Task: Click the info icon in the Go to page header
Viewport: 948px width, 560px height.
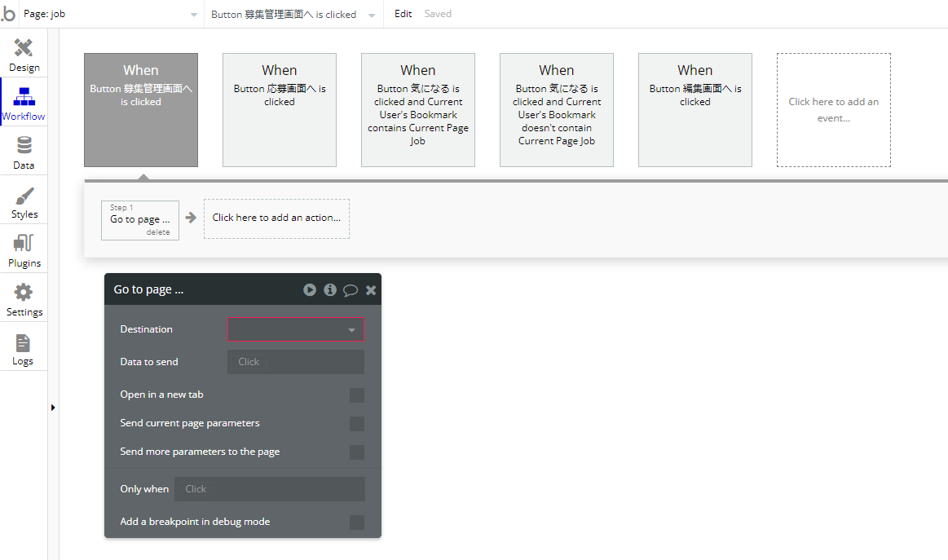Action: (329, 289)
